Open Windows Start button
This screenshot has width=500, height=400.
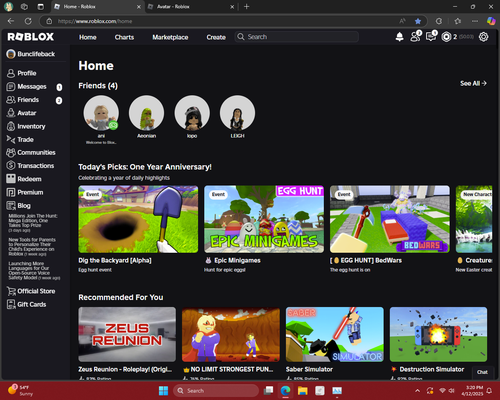click(163, 390)
